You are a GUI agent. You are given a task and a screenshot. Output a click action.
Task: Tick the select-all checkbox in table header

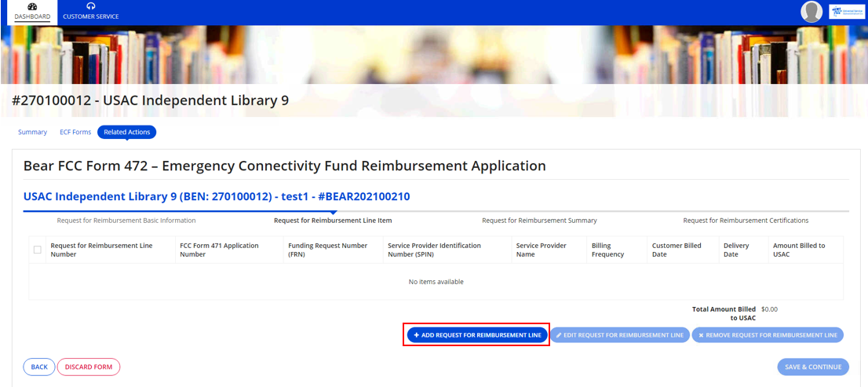38,250
